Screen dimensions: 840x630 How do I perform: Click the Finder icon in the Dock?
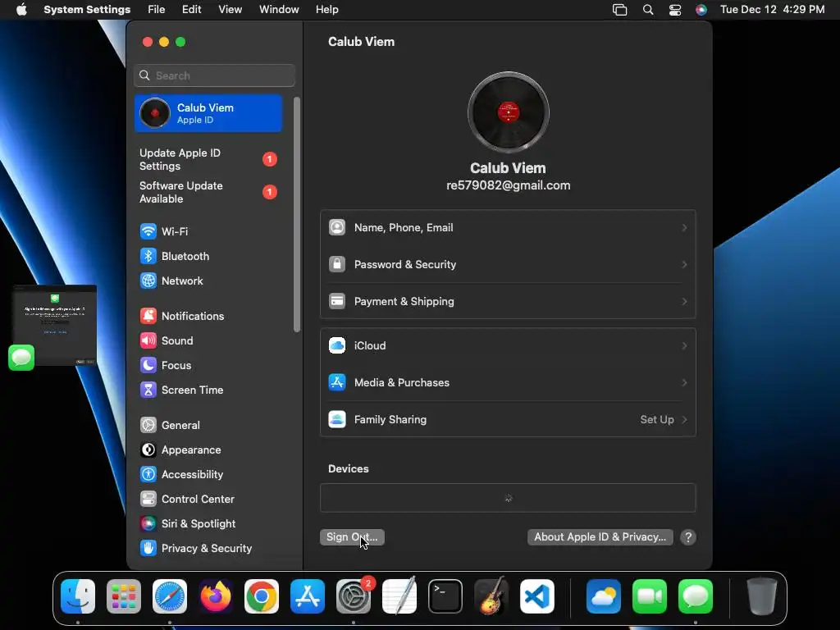78,596
